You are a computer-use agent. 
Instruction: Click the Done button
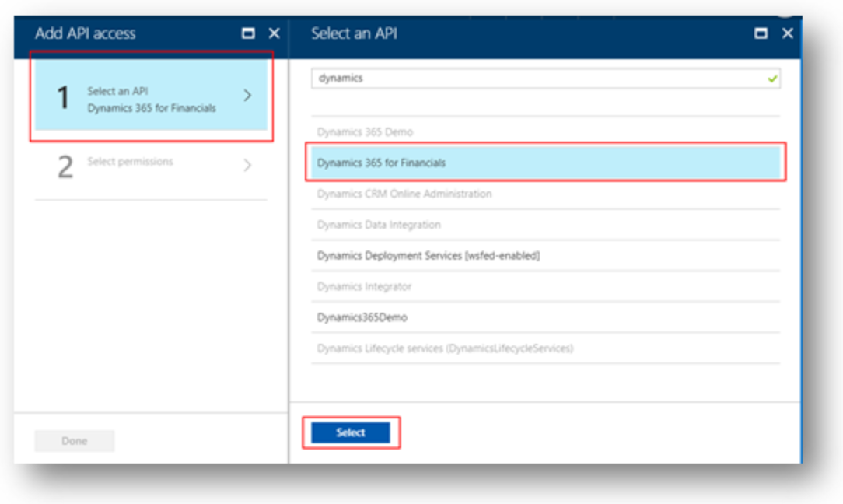[75, 441]
